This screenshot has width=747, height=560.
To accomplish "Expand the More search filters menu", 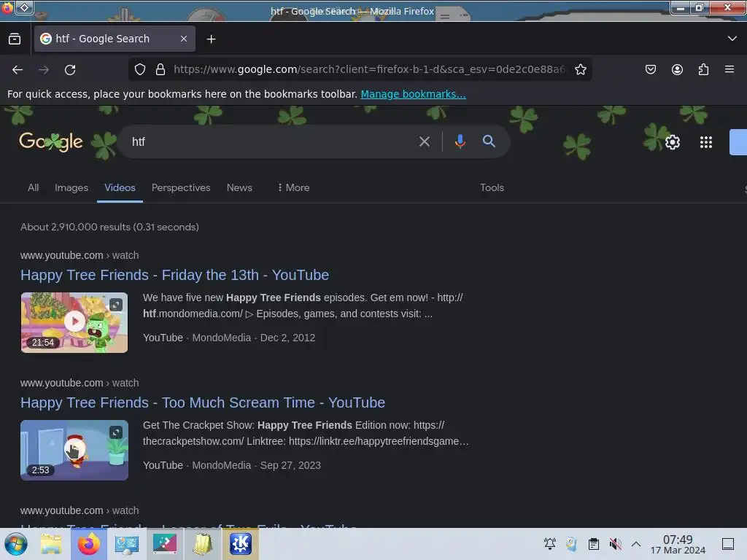I will 293,187.
